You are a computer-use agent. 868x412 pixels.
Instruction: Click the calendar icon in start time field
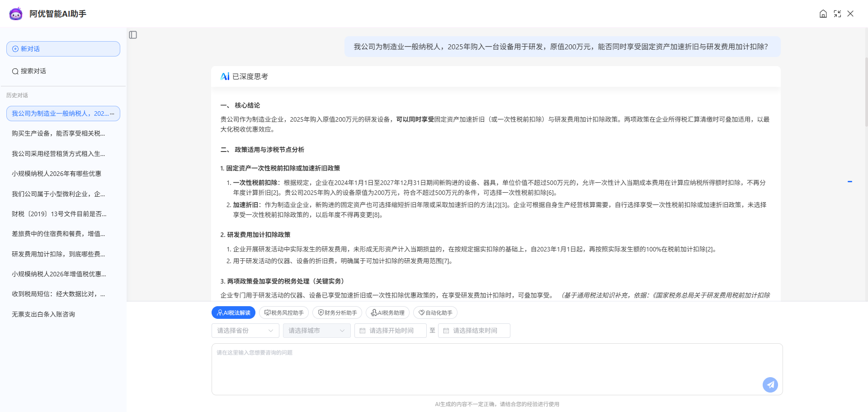(363, 331)
